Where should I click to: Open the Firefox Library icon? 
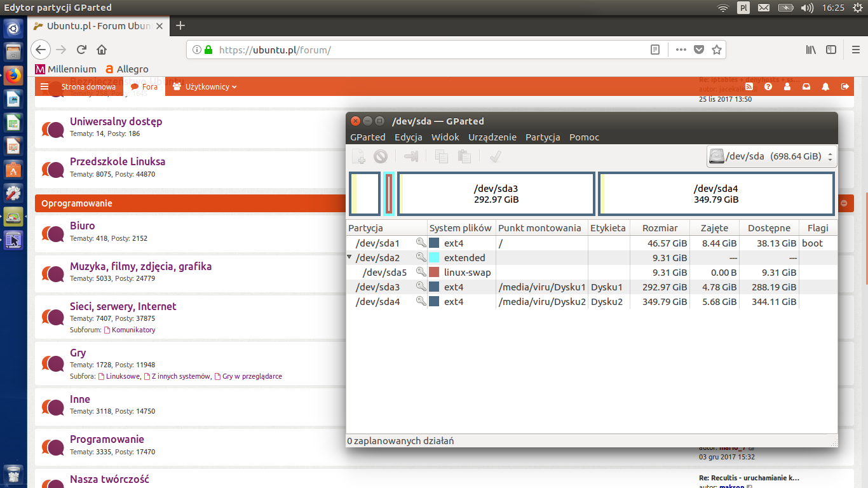(811, 50)
